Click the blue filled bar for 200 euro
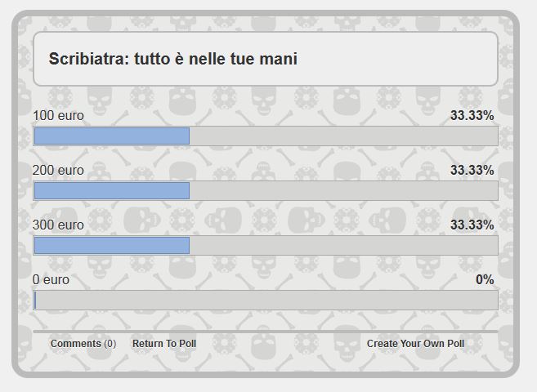This screenshot has width=537, height=392. click(111, 191)
